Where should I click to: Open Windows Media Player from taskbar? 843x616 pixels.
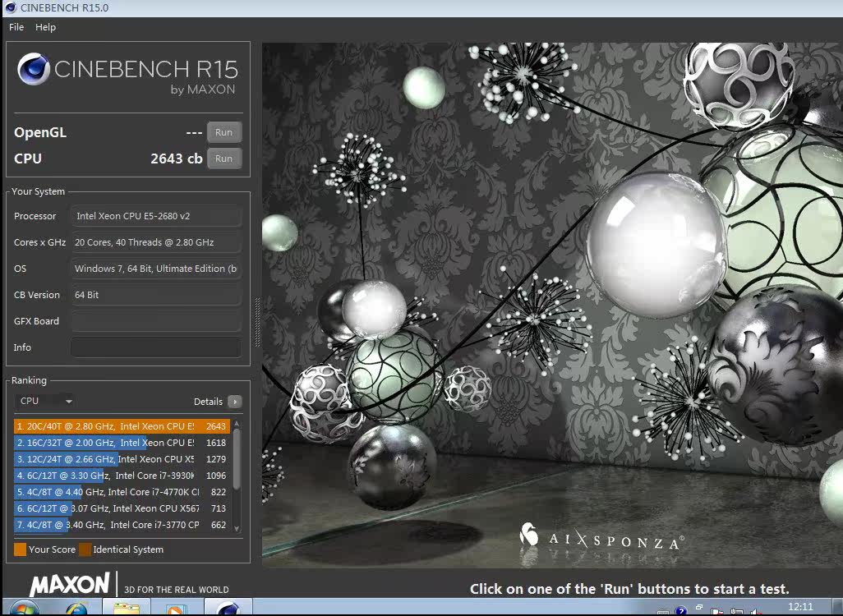click(175, 609)
